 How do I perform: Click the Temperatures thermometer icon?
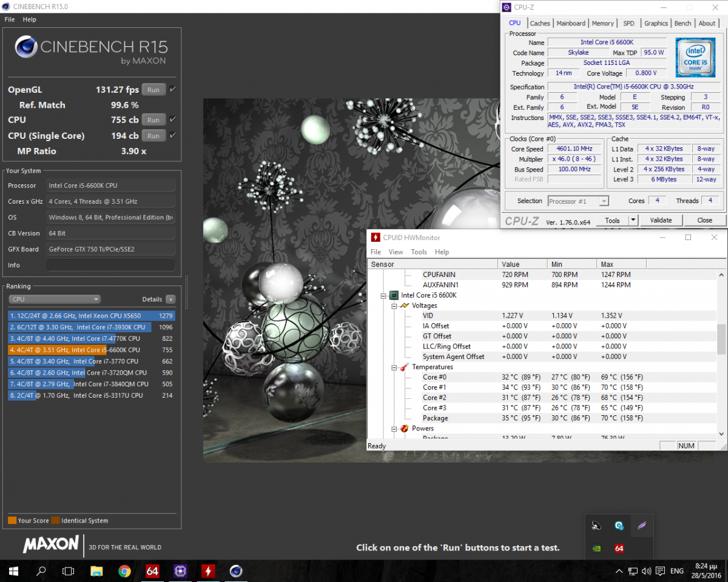coord(404,367)
